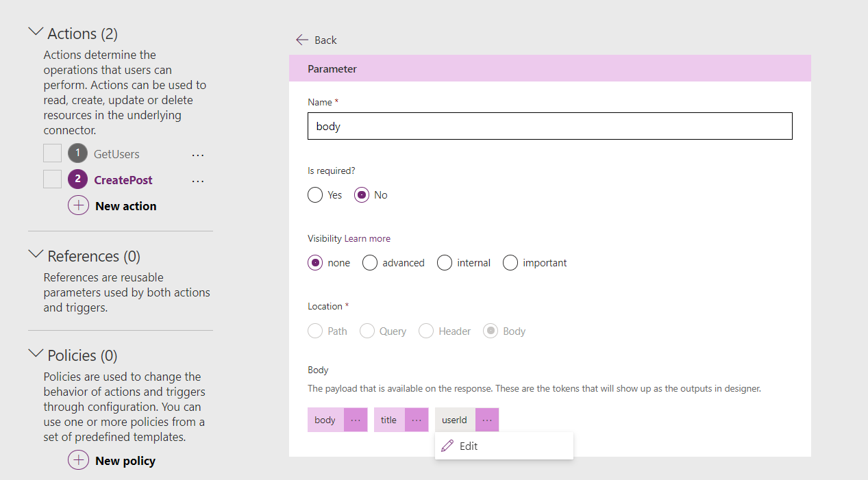868x480 pixels.
Task: Open the ellipsis on the body token
Action: coord(356,420)
